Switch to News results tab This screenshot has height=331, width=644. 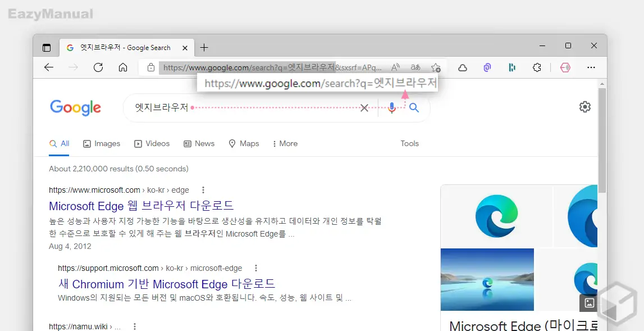(199, 143)
